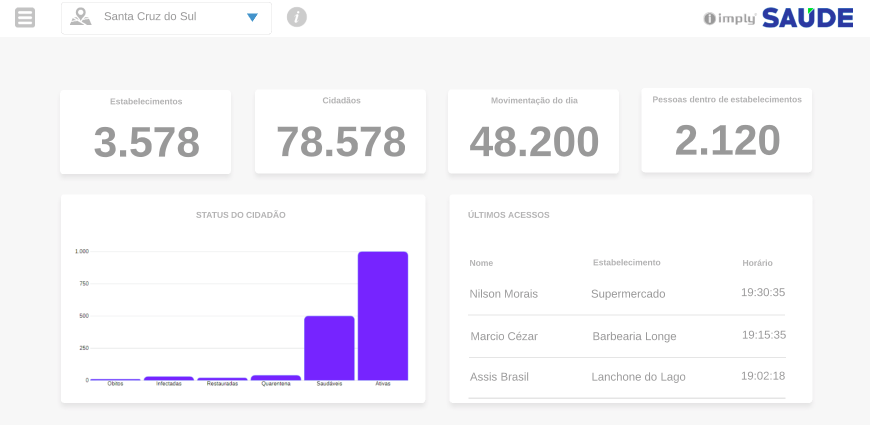Sort by the Estabelecimento column header

tap(626, 263)
